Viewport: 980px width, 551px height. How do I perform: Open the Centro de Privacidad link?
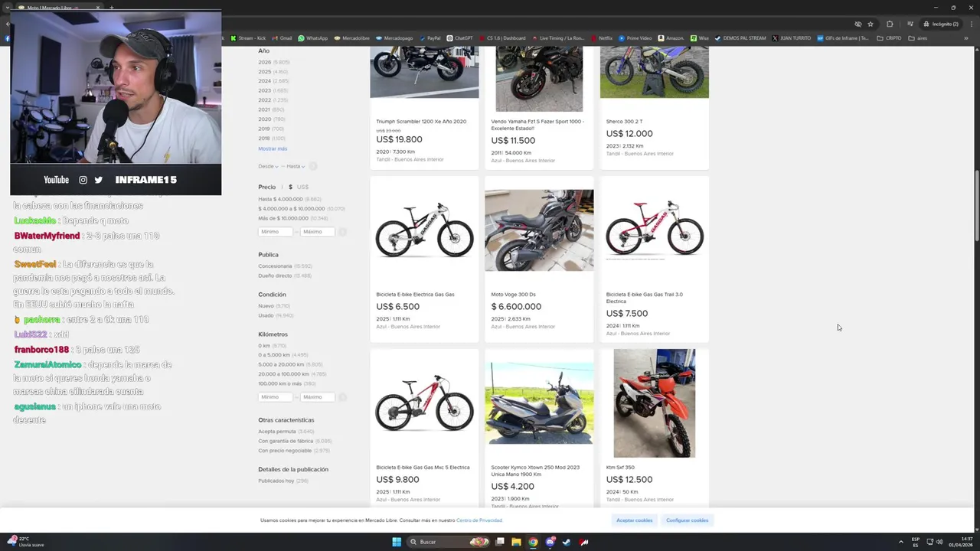pos(479,520)
